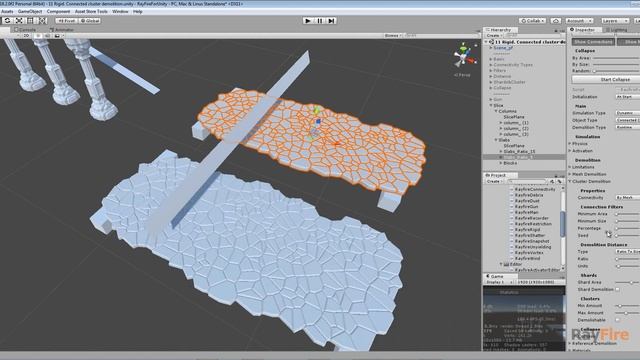
Task: Start Play mode with the Play button
Action: tap(308, 20)
